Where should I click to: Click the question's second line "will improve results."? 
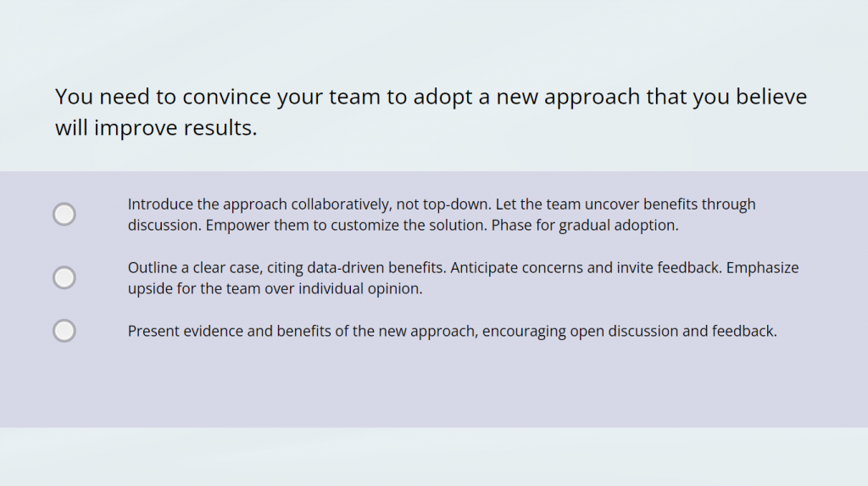[156, 129]
